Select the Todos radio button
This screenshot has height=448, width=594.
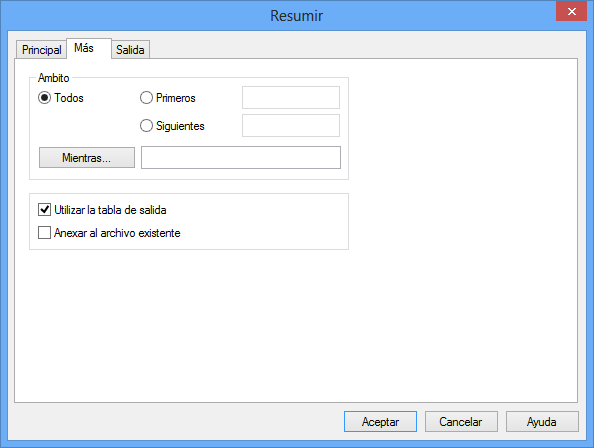pyautogui.click(x=44, y=98)
